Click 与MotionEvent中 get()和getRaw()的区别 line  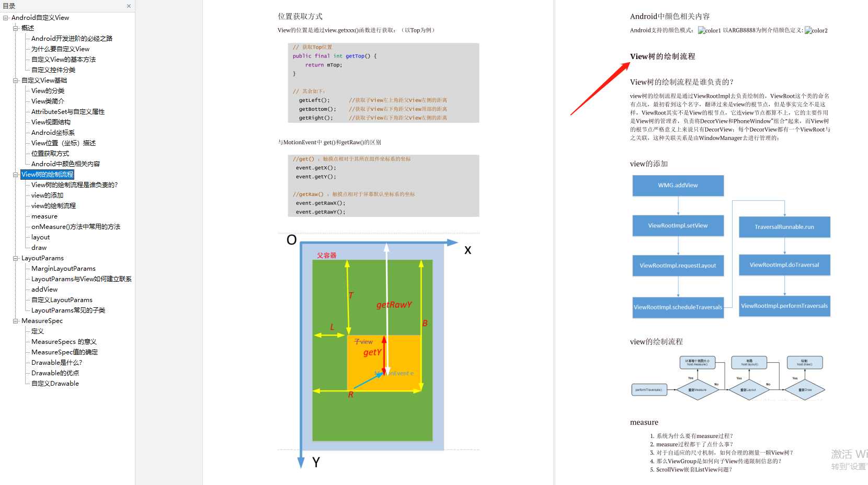click(329, 142)
